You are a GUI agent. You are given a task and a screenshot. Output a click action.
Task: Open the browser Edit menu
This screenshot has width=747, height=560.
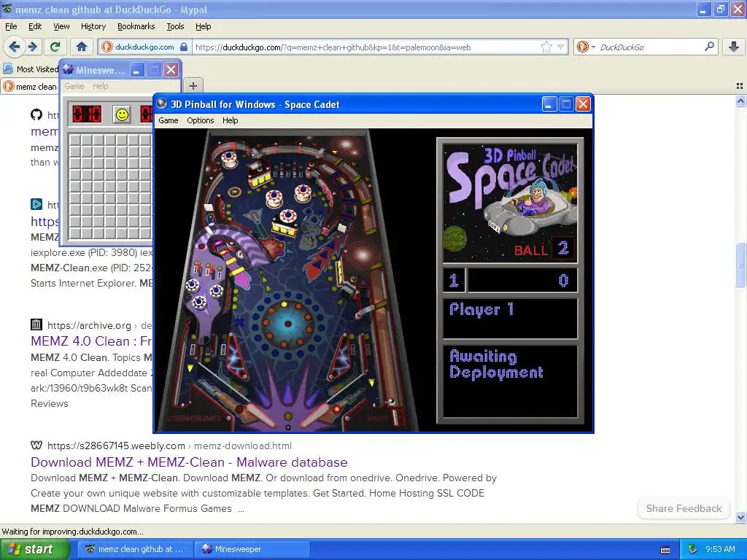pos(35,26)
